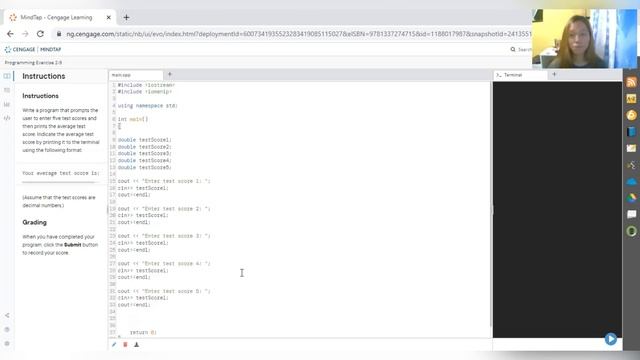Image resolution: width=640 pixels, height=360 pixels.
Task: Click 'Programming Exercise 2-9' breadcrumb text
Action: (33, 62)
